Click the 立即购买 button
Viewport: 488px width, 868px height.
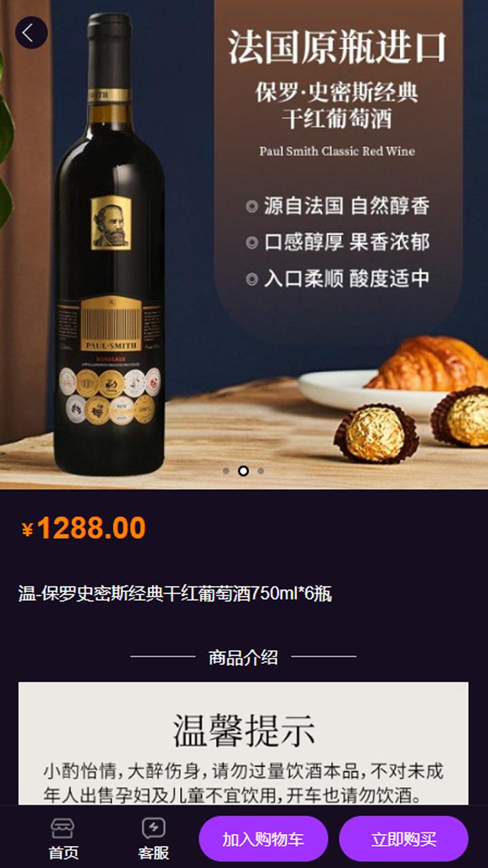click(x=404, y=839)
